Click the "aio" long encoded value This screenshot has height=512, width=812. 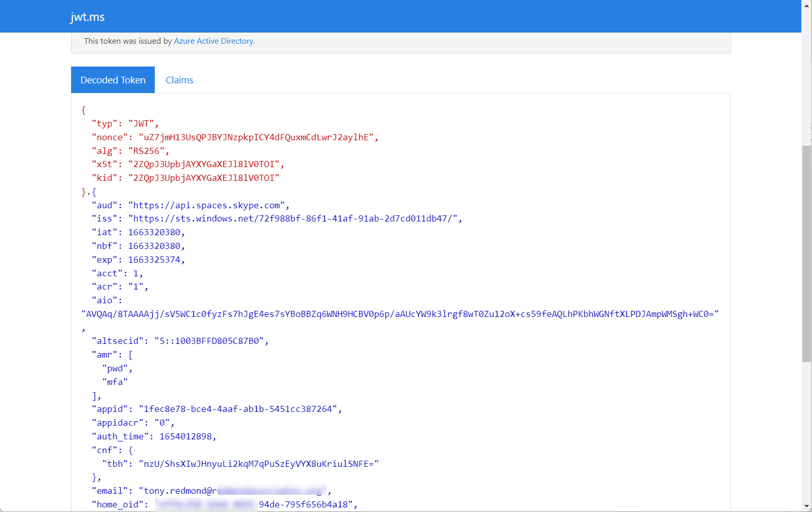click(x=400, y=313)
